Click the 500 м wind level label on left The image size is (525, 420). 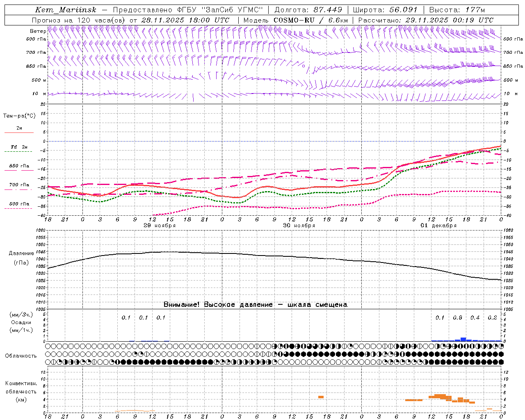[x=39, y=80]
